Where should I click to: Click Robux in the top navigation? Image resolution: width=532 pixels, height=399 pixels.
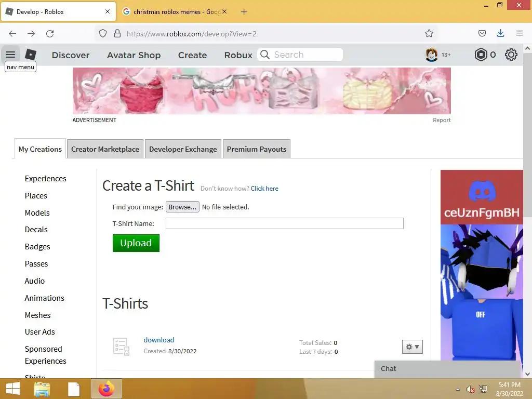point(238,55)
